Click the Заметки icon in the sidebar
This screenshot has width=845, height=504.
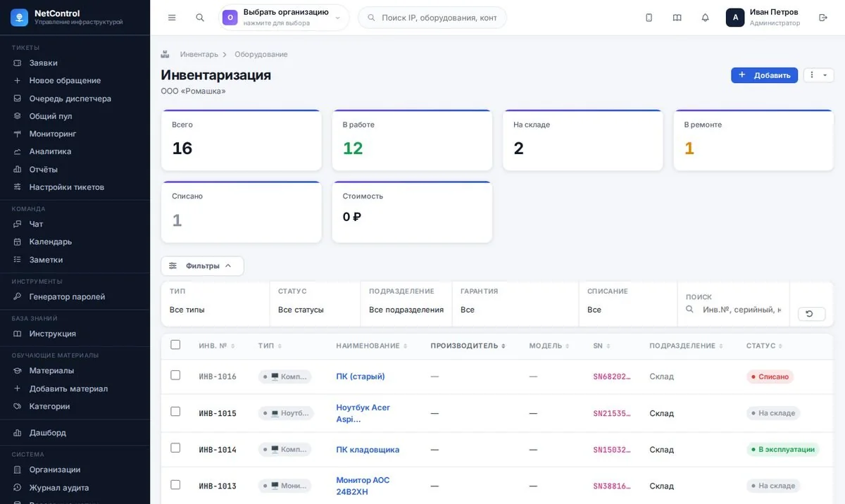pyautogui.click(x=18, y=260)
